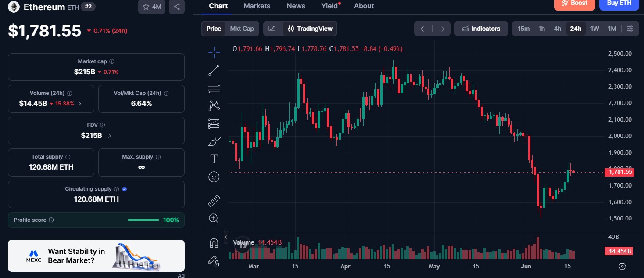Open the Markets tab
The height and width of the screenshot is (278, 644).
coord(257,6)
